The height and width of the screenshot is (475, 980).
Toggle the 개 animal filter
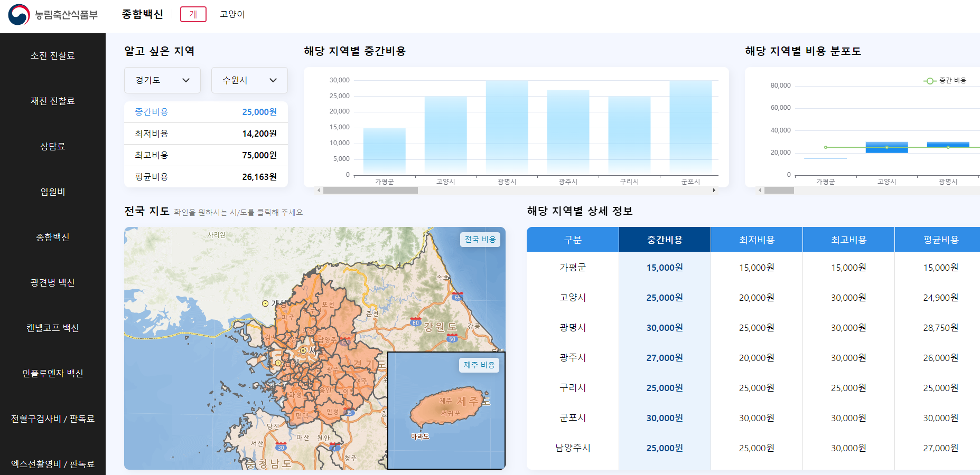pos(193,14)
